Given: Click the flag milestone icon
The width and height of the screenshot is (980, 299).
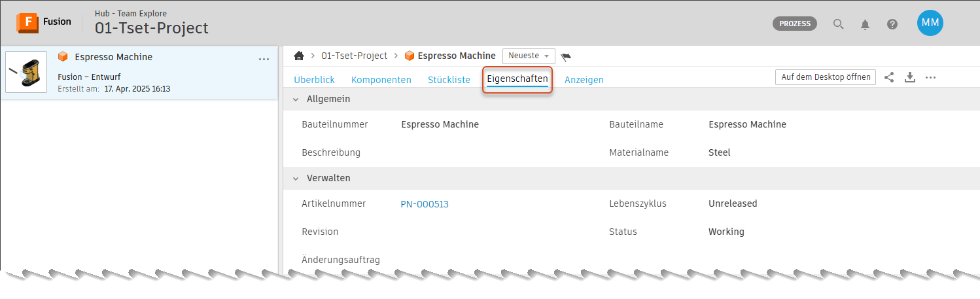Looking at the screenshot, I should tap(566, 57).
